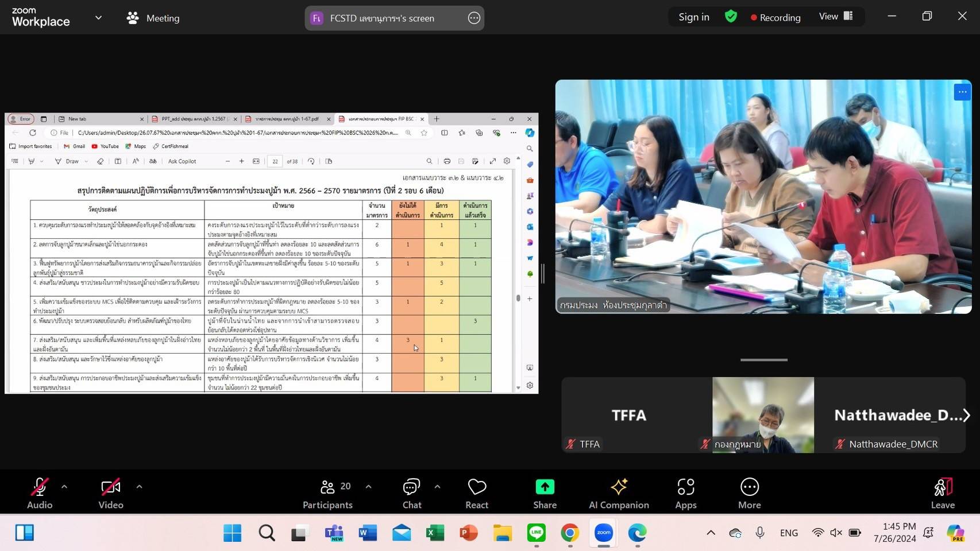
Task: Click the green Share screen button
Action: pyautogui.click(x=545, y=492)
